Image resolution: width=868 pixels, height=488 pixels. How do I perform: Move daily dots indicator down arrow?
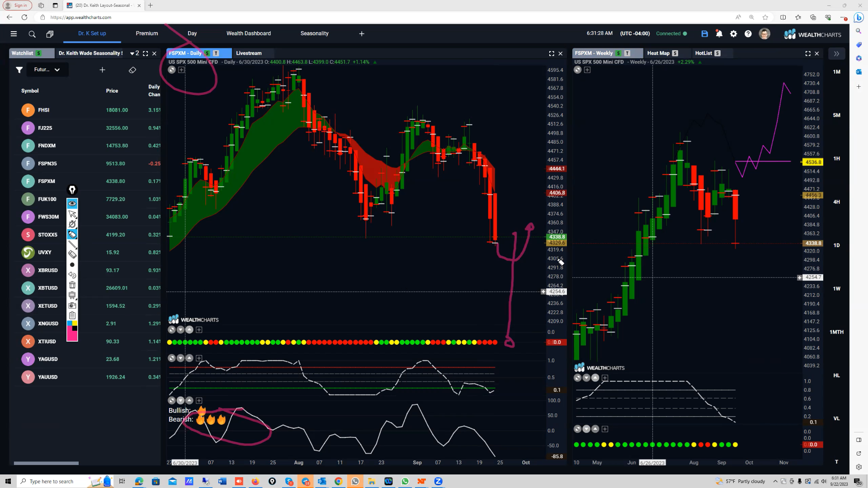click(x=181, y=330)
